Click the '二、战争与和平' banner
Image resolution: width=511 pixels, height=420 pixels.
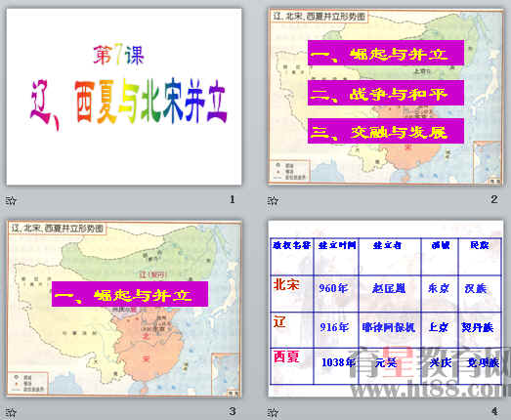pos(386,93)
